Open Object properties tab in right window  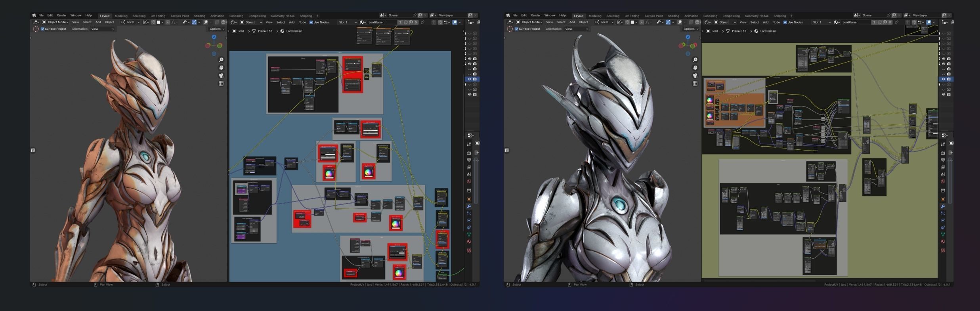pos(943,199)
